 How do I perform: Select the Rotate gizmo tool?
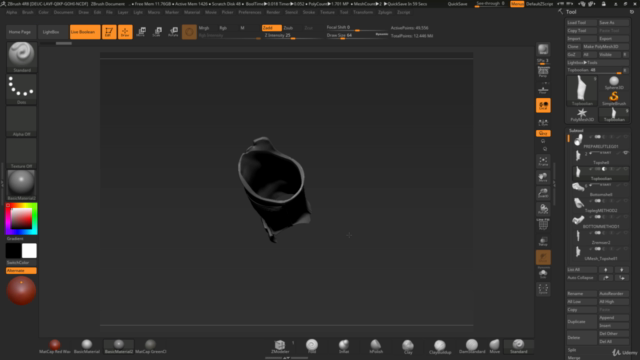click(x=173, y=32)
